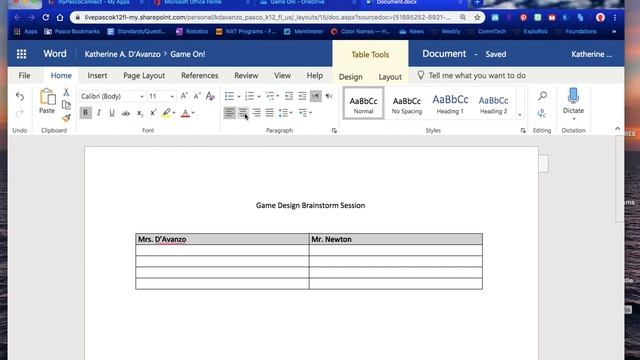Toggle Italic formatting

tap(99, 113)
